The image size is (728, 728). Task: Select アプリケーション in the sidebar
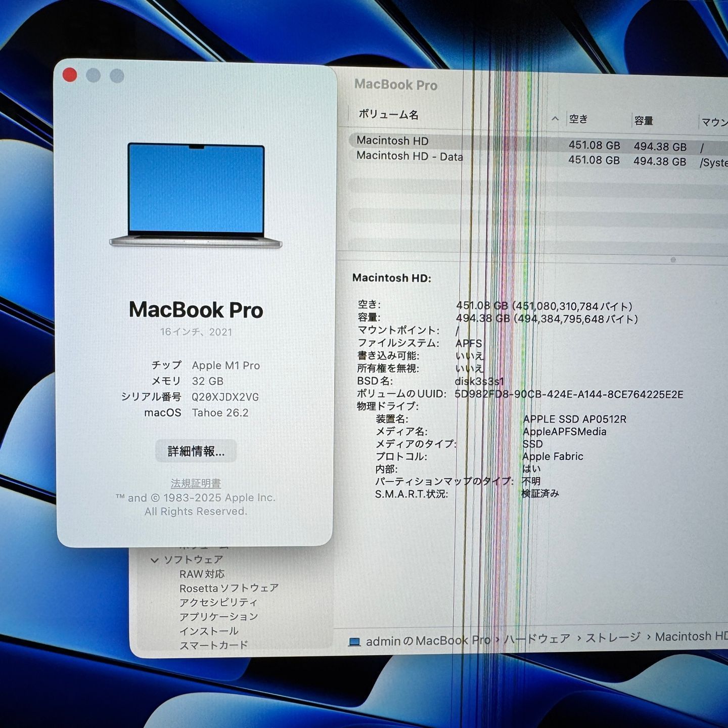point(219,616)
